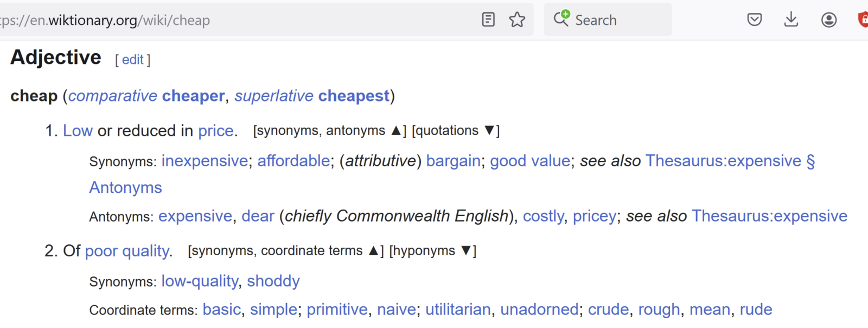Viewport: 868px width, 328px height.
Task: Expand quotations for first definition
Action: tap(455, 131)
